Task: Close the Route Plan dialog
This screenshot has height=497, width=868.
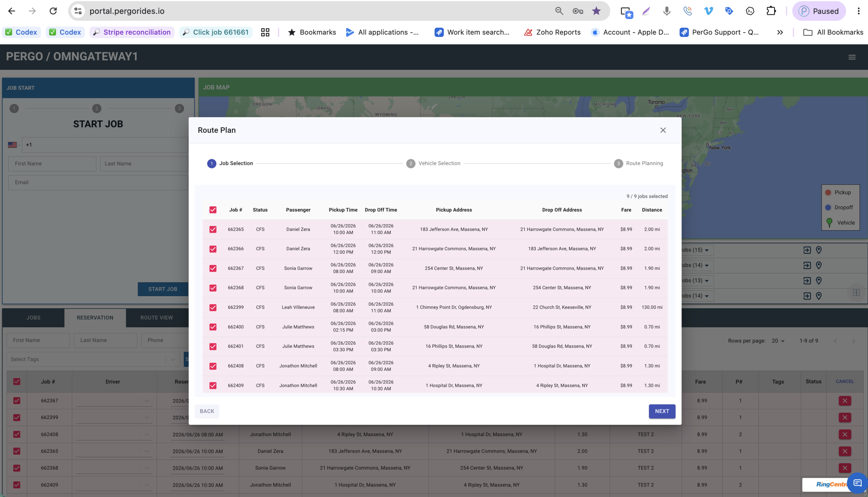Action: pos(663,130)
